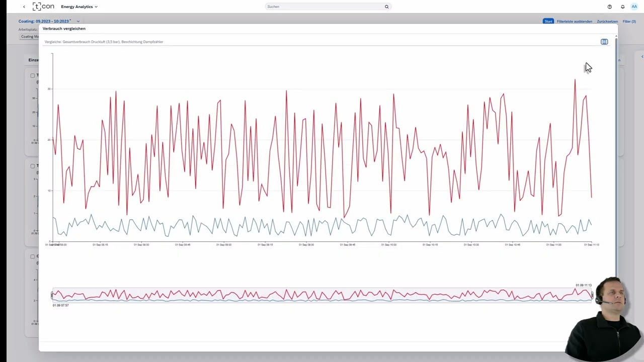Screen dimensions: 644x362
Task: Check the second series checkbox on the left
Action: tap(33, 166)
